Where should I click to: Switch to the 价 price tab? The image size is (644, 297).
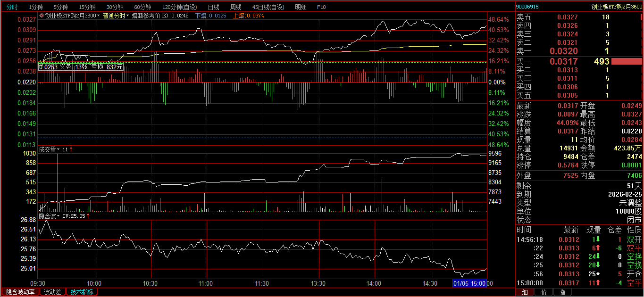pos(544,292)
